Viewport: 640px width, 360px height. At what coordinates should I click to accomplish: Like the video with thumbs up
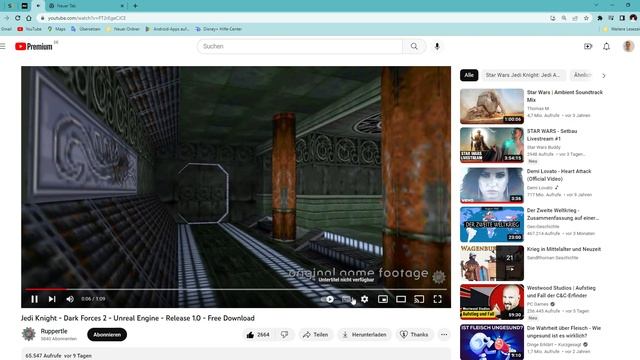coord(258,335)
